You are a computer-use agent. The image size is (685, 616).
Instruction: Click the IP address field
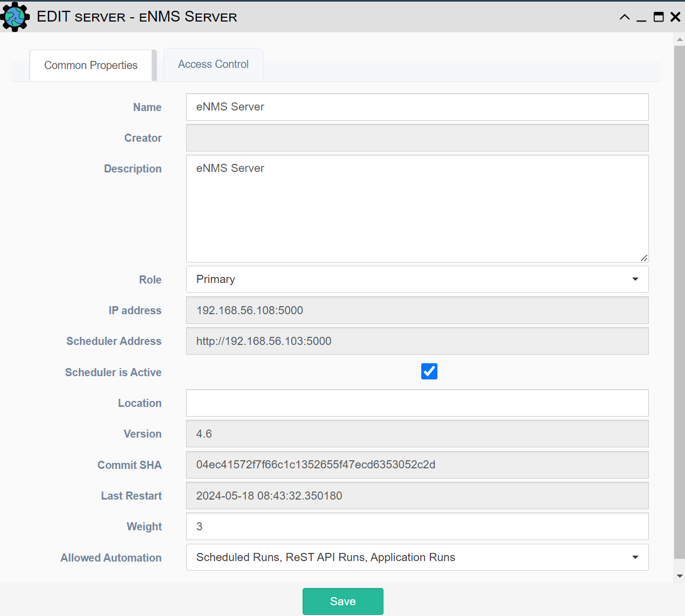(x=417, y=310)
